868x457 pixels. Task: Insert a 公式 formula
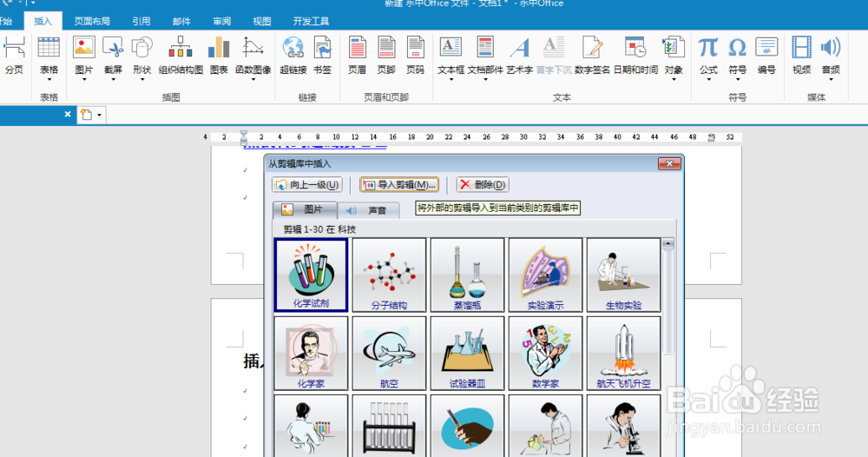(708, 56)
